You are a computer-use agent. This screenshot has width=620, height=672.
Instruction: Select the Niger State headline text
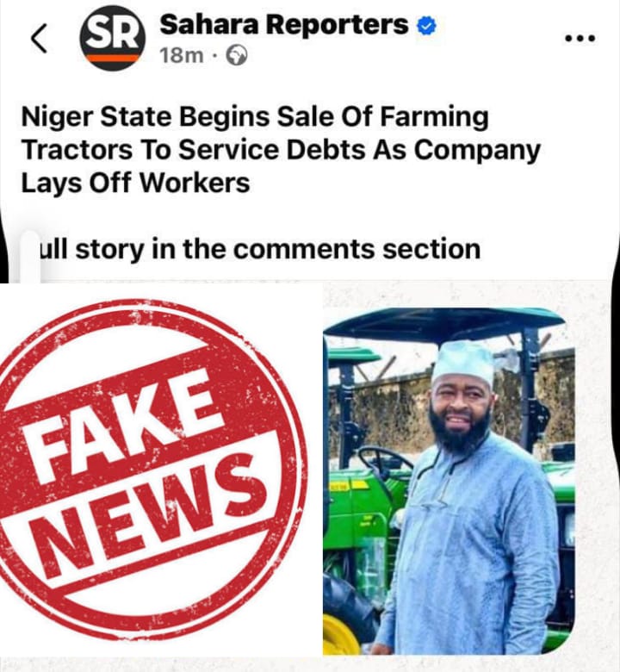281,150
